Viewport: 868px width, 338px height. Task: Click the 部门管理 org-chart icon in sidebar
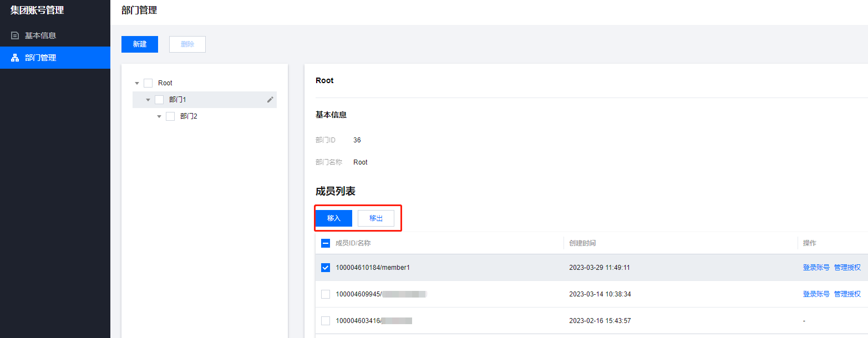click(x=16, y=58)
